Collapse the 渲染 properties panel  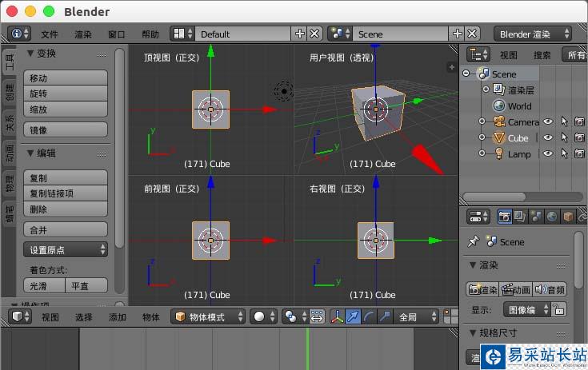click(473, 265)
